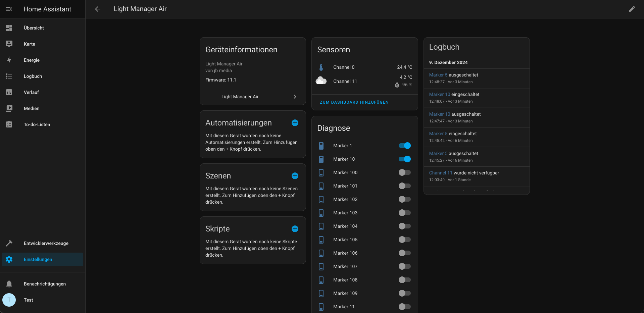Screen dimensions: 644x313
Task: Open the Test user profile avatar
Action: [9, 300]
